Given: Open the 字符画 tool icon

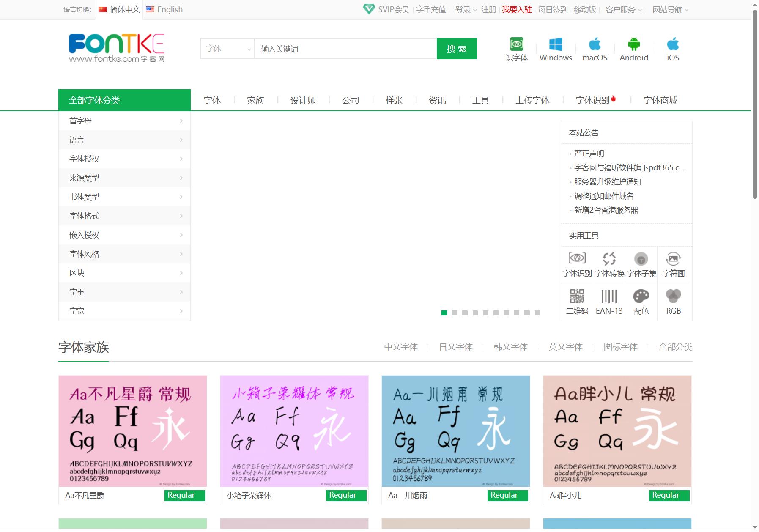Looking at the screenshot, I should [673, 258].
